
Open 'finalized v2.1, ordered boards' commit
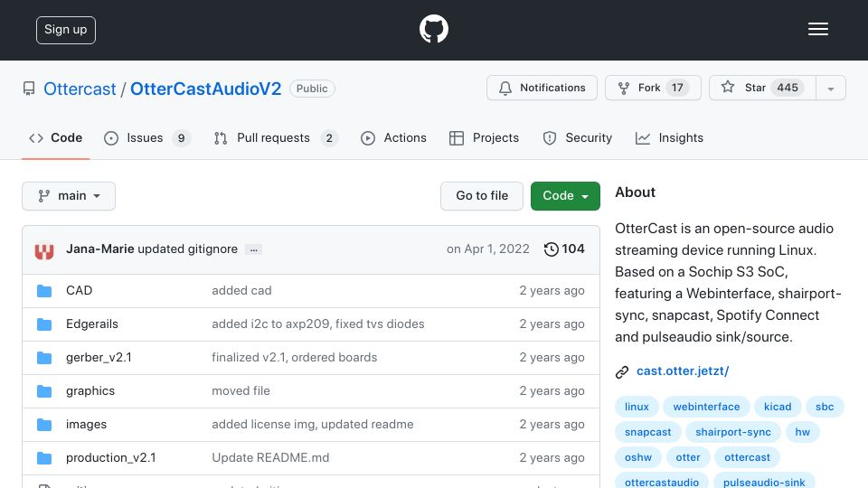294,358
